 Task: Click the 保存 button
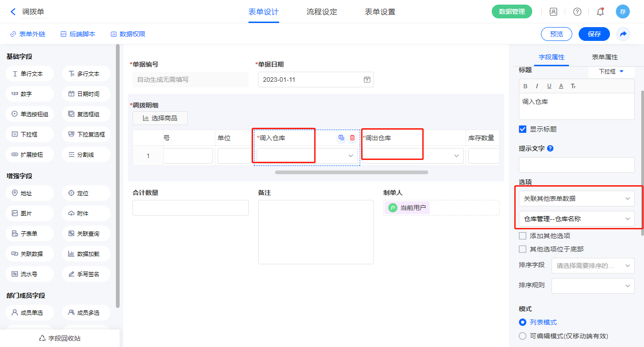pyautogui.click(x=594, y=34)
